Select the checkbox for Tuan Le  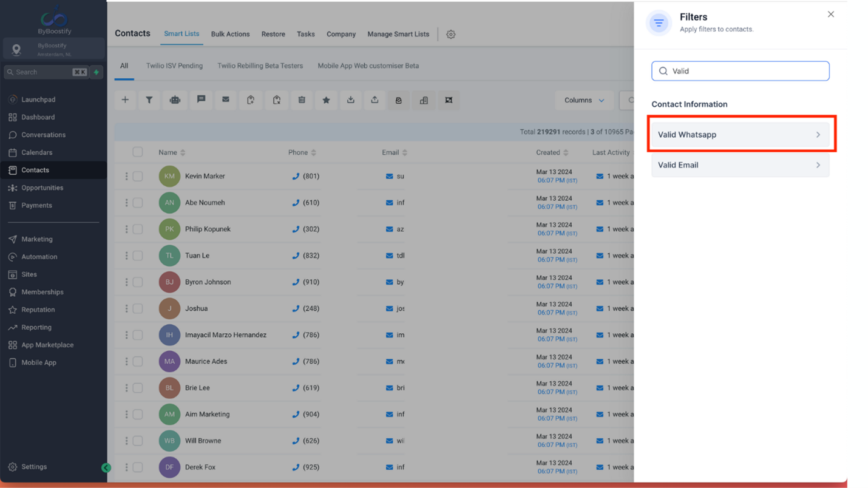pos(138,256)
